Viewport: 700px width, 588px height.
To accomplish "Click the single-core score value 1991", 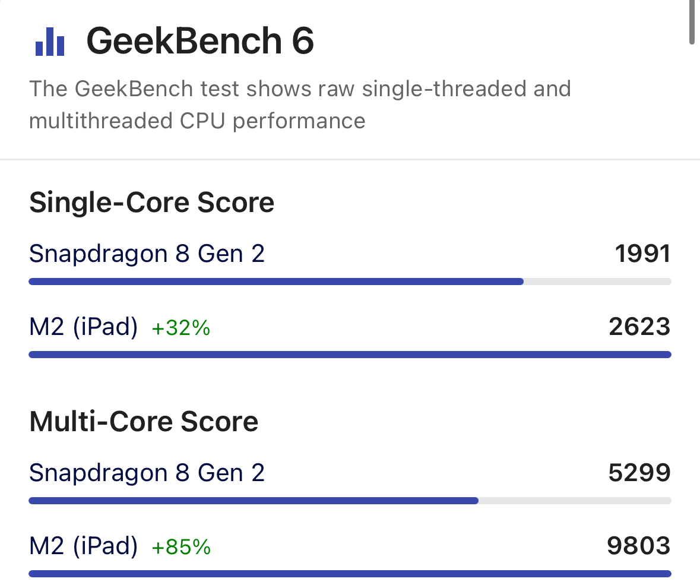I will coord(642,254).
